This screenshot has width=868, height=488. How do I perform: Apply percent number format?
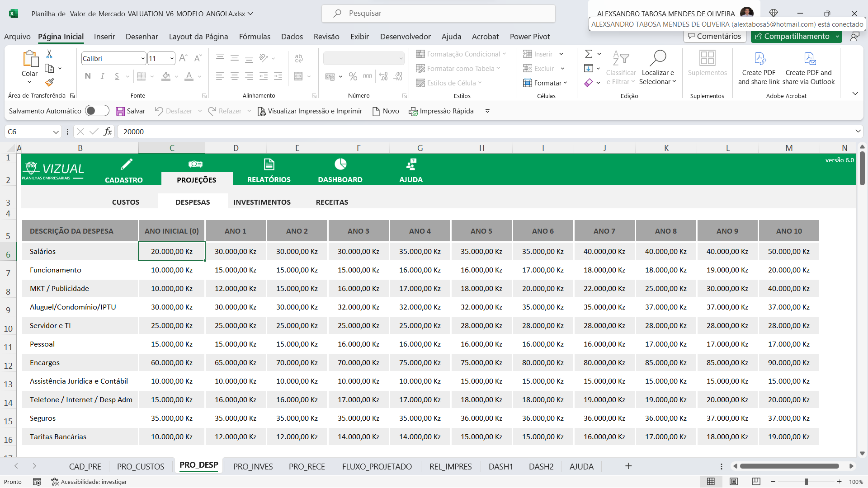tap(353, 76)
